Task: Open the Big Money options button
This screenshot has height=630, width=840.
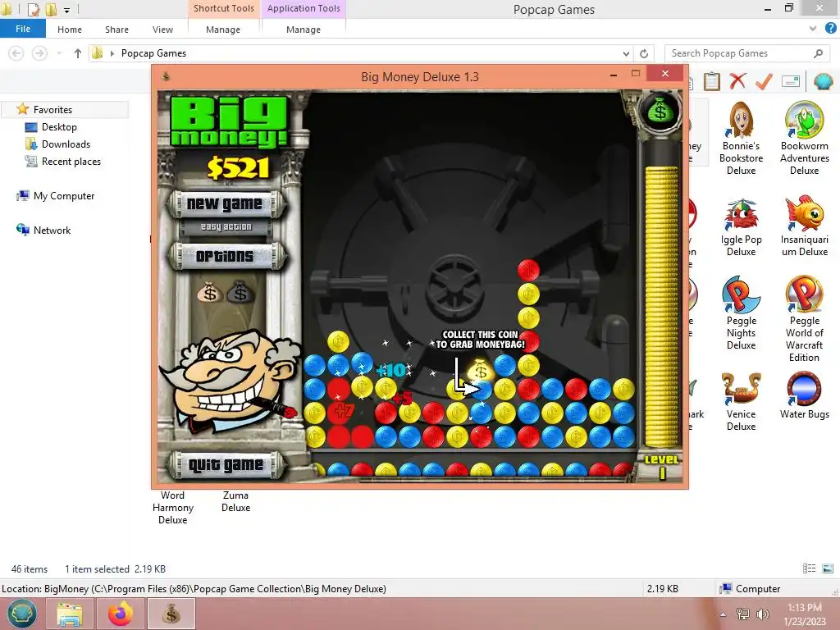Action: [225, 256]
